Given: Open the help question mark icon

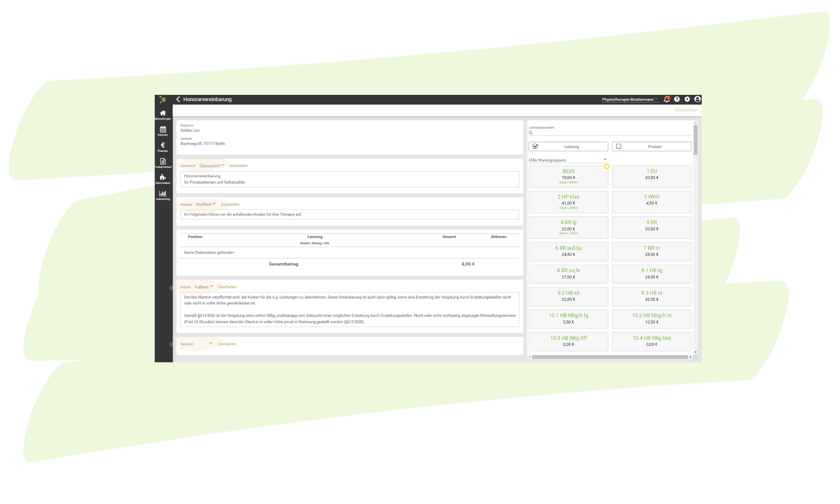Looking at the screenshot, I should 677,99.
